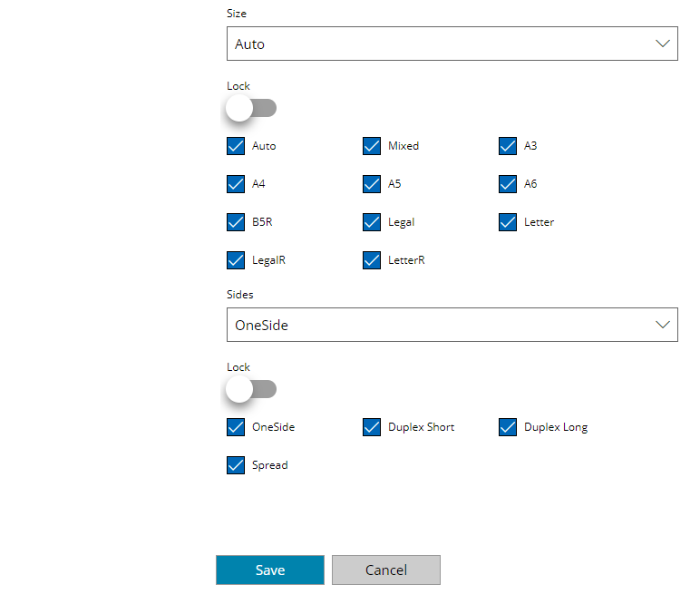
Task: Deselect the Duplex Short checkbox
Action: [x=372, y=427]
